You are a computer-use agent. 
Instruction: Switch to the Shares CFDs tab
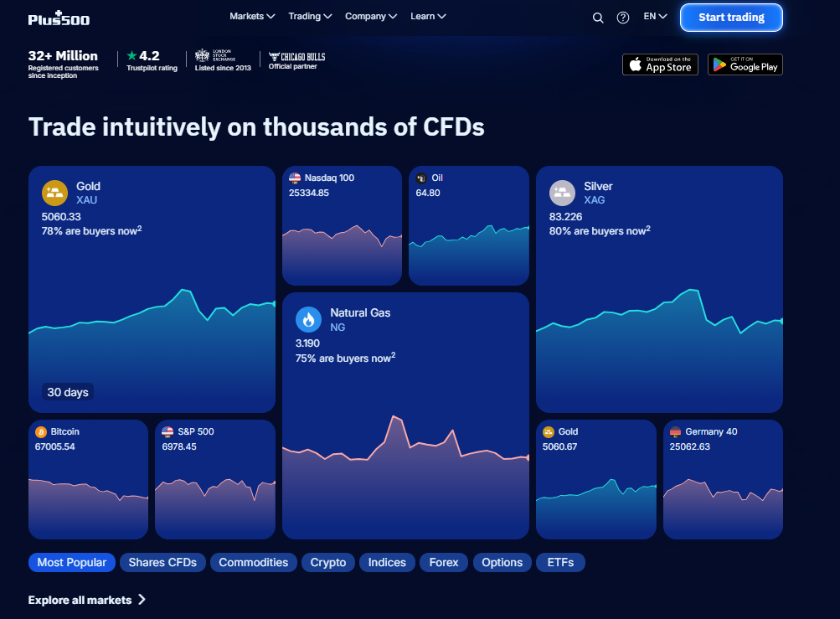(162, 562)
